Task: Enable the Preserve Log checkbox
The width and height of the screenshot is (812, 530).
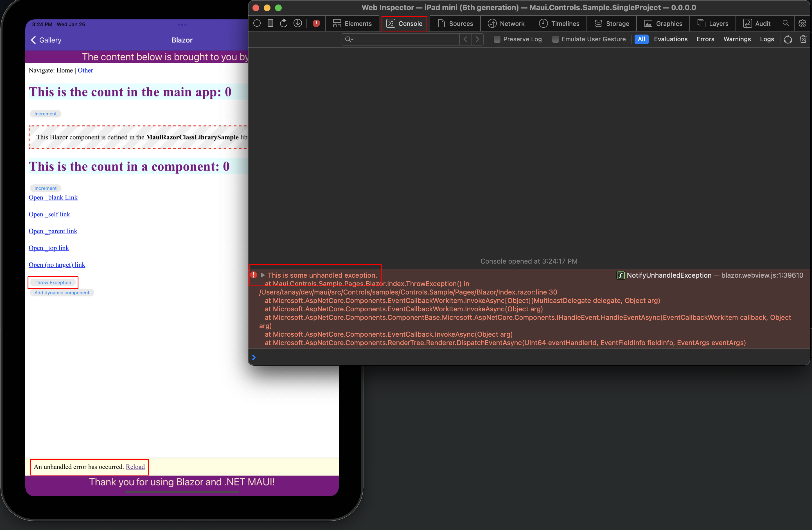Action: (x=497, y=39)
